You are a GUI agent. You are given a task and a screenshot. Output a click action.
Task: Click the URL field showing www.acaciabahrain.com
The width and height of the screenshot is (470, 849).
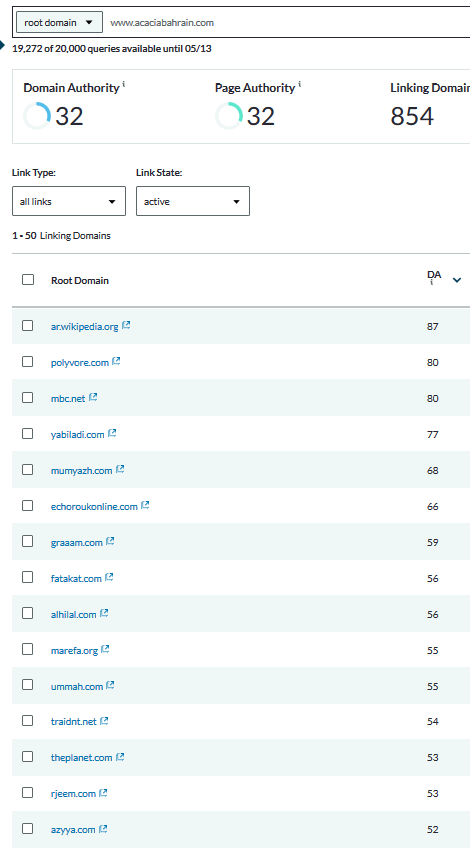287,23
